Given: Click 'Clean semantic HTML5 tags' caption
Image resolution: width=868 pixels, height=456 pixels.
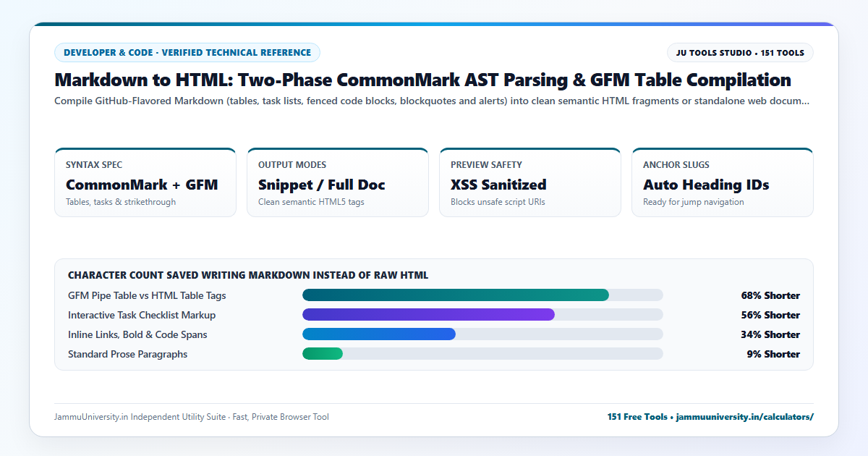Looking at the screenshot, I should point(311,202).
